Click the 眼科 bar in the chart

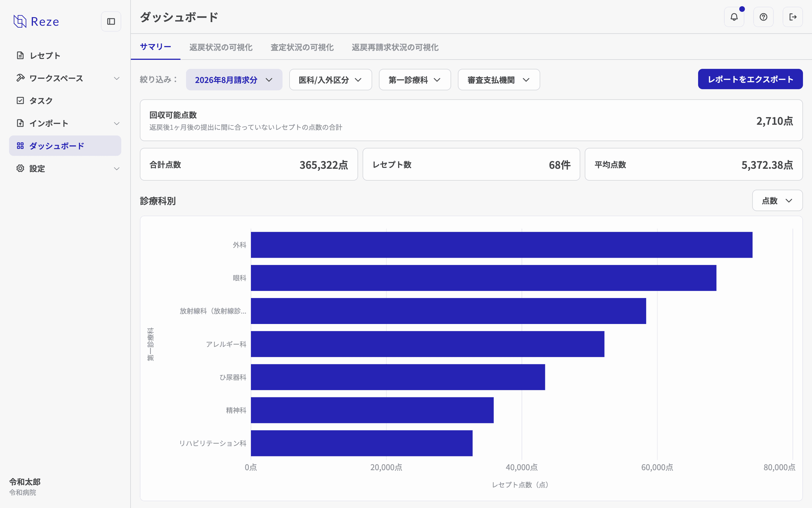tap(483, 277)
